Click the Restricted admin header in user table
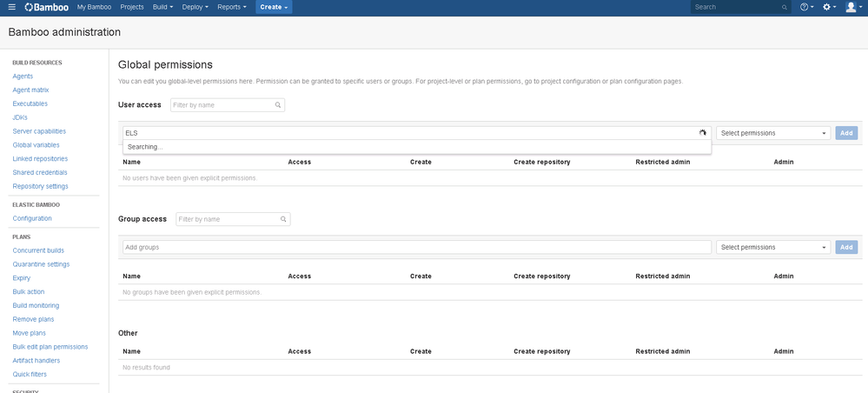 663,163
